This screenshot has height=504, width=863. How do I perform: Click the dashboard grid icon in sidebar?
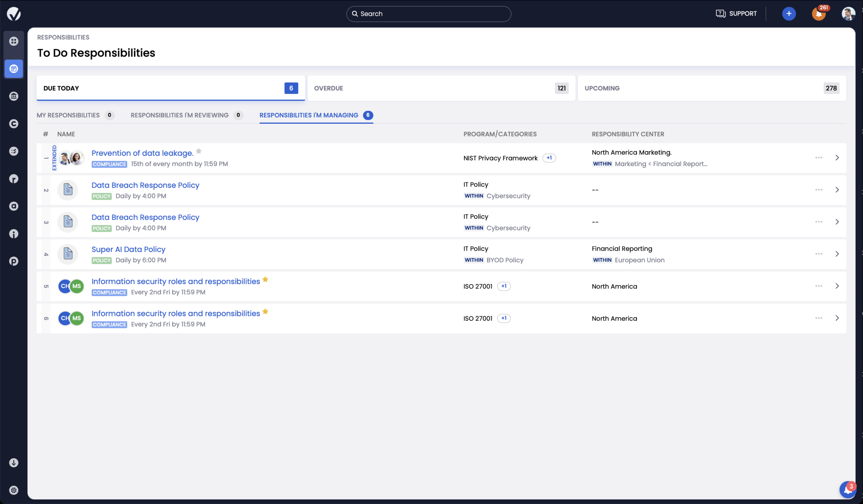[x=14, y=41]
